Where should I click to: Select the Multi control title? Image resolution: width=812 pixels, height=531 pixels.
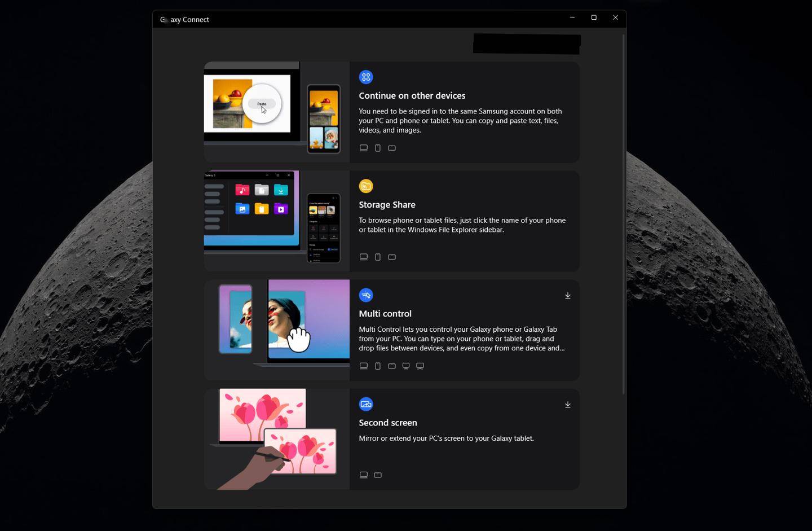point(385,313)
